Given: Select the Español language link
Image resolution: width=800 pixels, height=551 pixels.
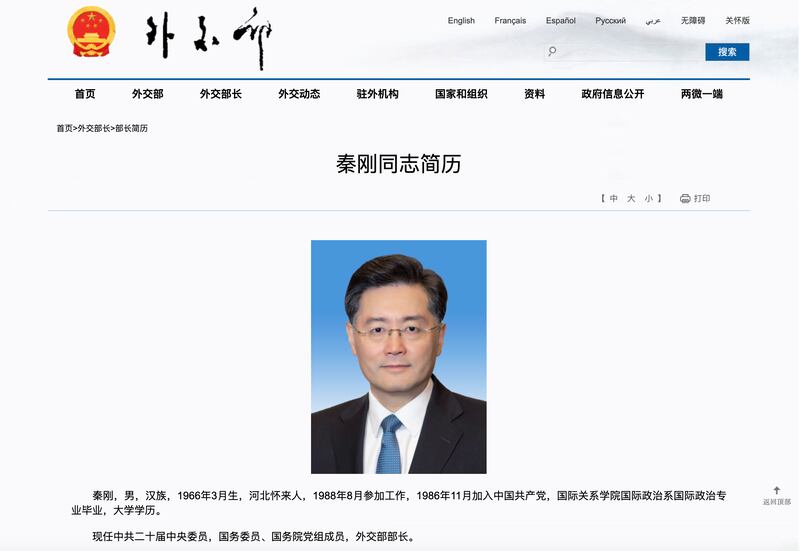Looking at the screenshot, I should 560,21.
